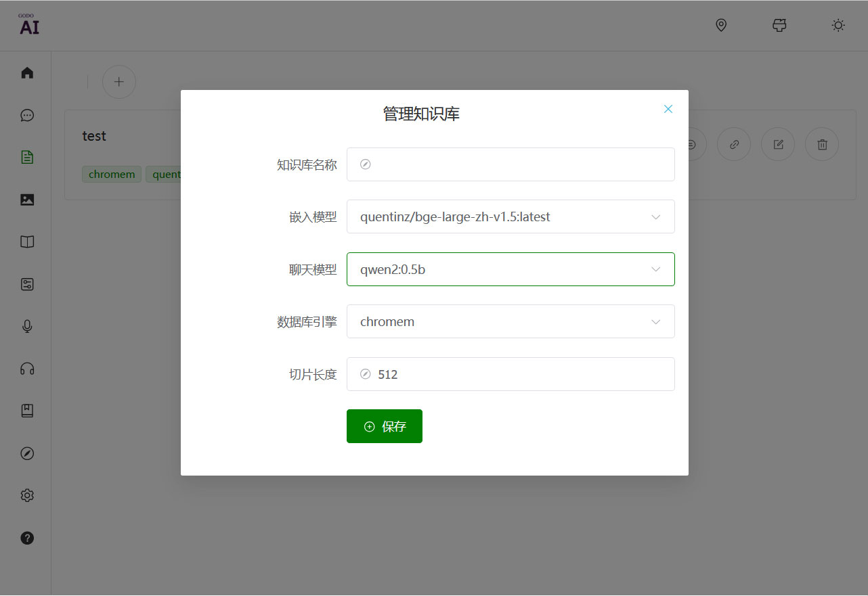Viewport: 868px width, 596px height.
Task: Click the 保存 save button
Action: coord(384,426)
